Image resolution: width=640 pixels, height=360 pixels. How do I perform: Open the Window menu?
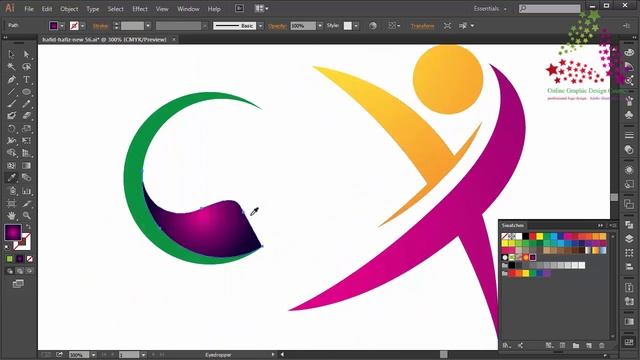coord(188,9)
